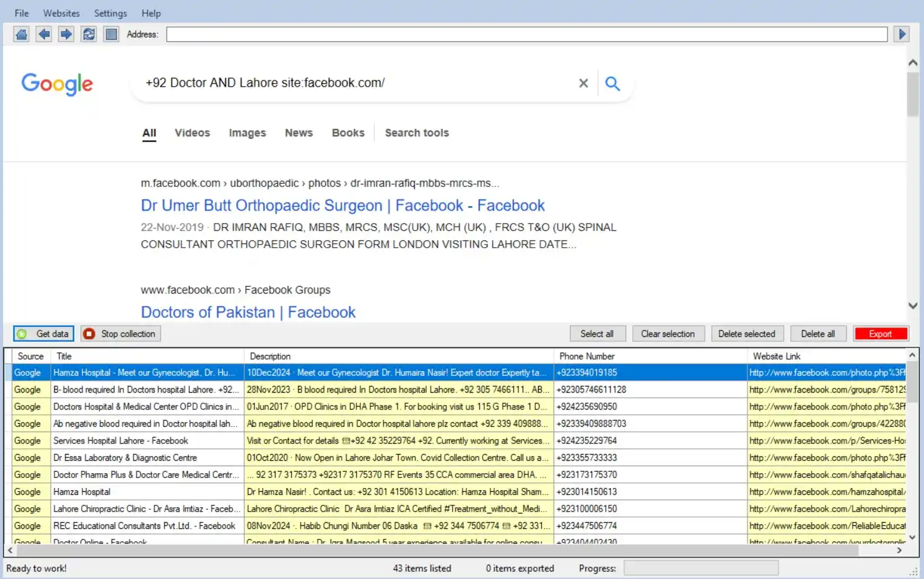Click the Google logo

click(57, 84)
